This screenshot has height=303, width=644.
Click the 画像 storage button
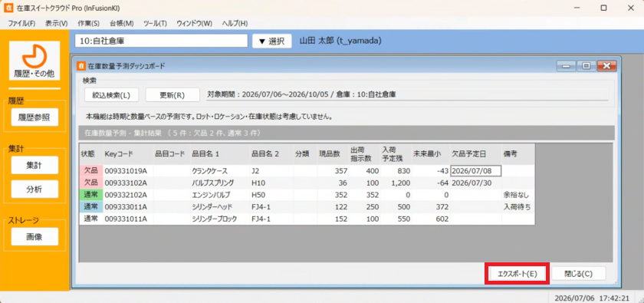[x=34, y=236]
